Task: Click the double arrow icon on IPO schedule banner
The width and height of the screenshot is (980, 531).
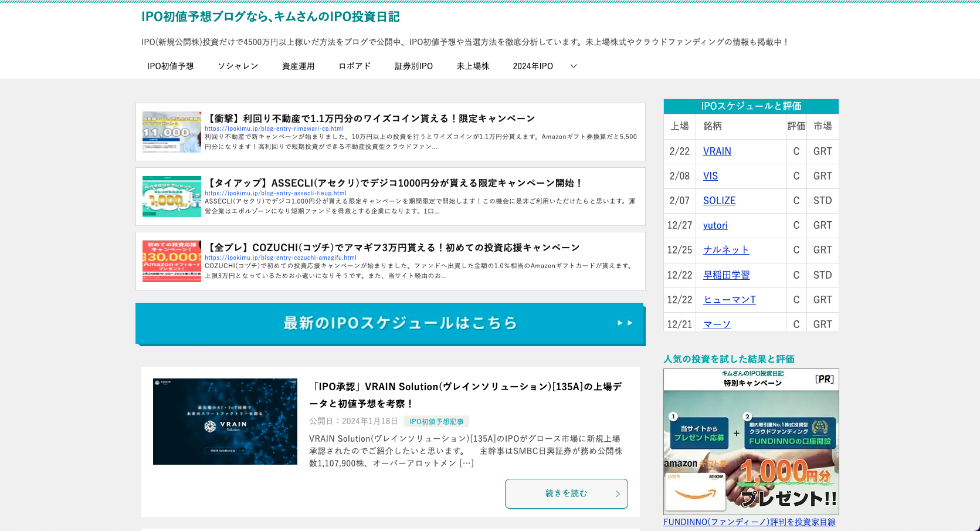Action: click(625, 323)
